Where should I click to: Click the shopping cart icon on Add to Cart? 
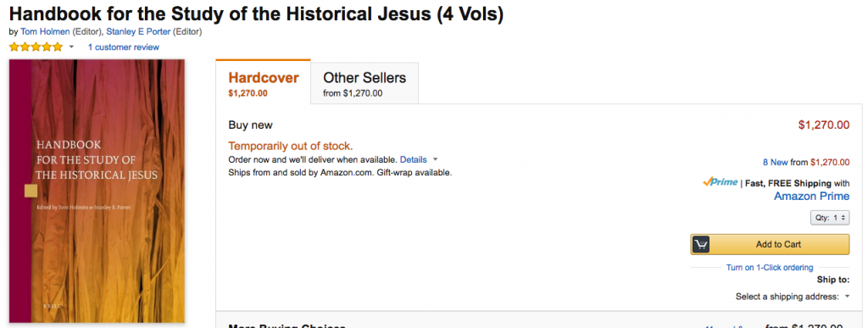tap(700, 244)
